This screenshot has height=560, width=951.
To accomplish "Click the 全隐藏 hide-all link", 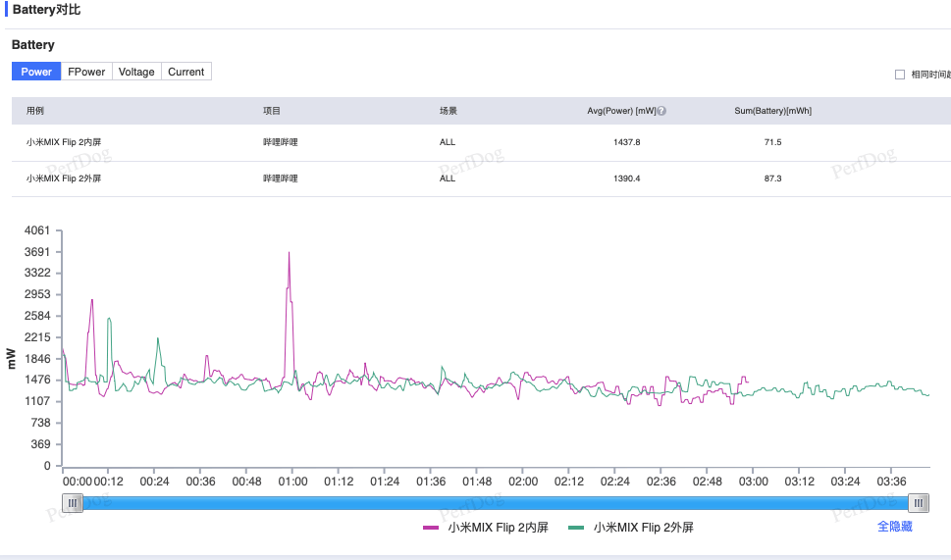I will [895, 526].
